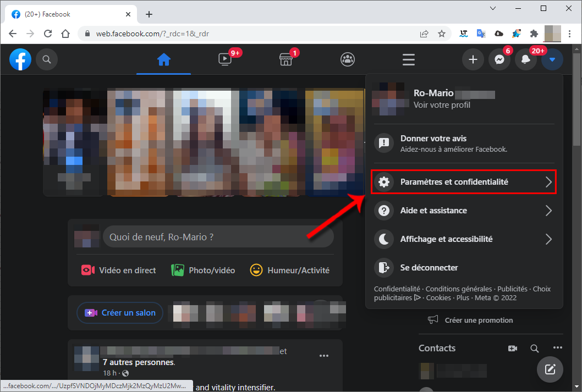
Task: Open the Extensions puzzle icon
Action: [534, 34]
